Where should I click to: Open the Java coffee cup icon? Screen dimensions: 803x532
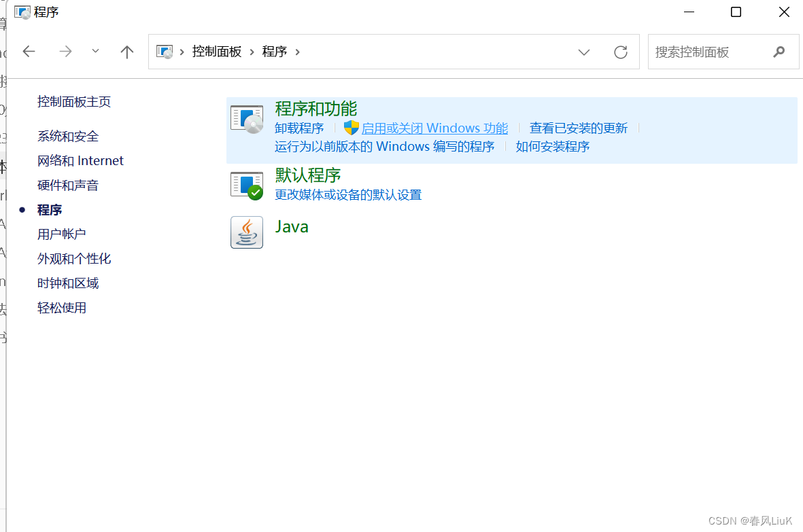(247, 232)
